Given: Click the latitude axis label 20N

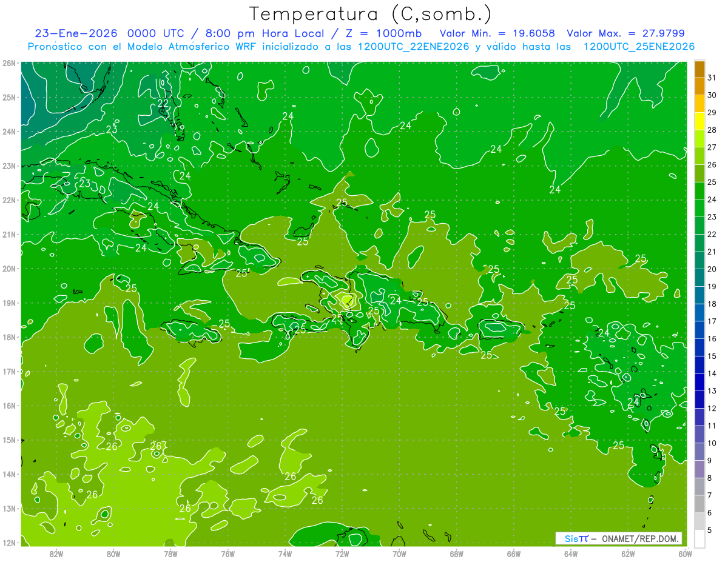Looking at the screenshot, I should point(8,269).
